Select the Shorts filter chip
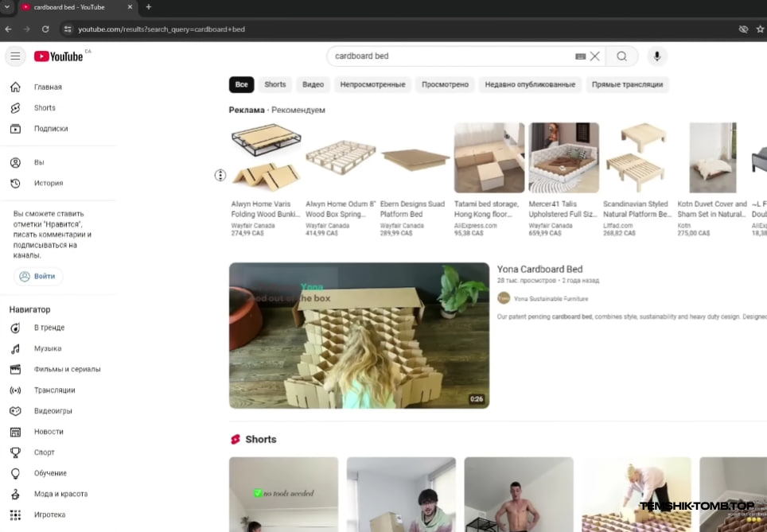Image resolution: width=767 pixels, height=532 pixels. (275, 84)
